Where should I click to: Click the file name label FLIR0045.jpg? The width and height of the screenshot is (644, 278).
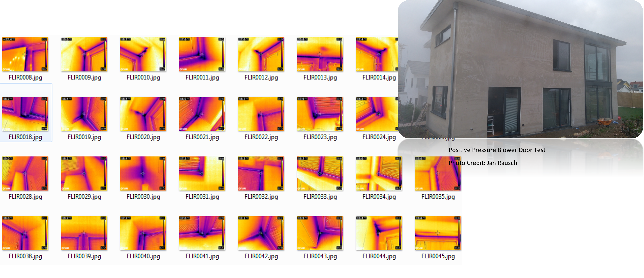(x=438, y=256)
